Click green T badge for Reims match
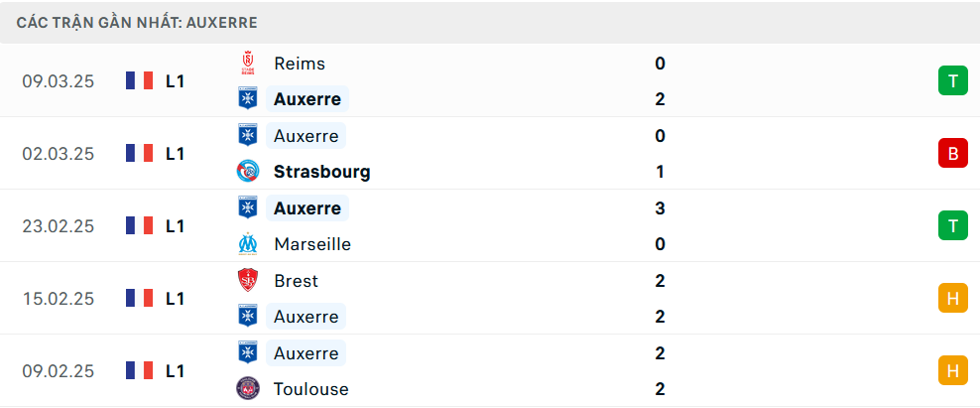Image resolution: width=980 pixels, height=408 pixels. click(952, 80)
